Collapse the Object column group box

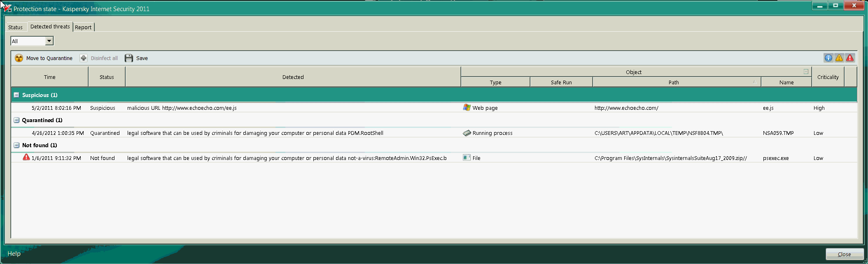pyautogui.click(x=806, y=72)
